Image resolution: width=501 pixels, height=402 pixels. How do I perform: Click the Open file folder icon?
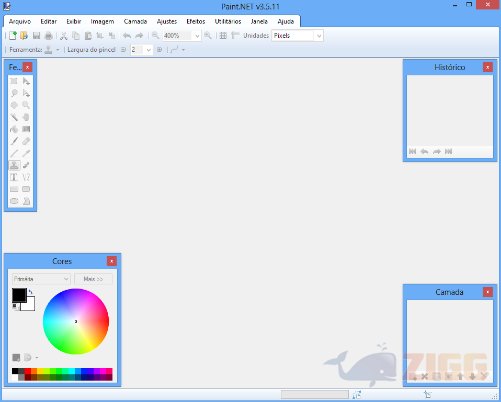tap(24, 35)
